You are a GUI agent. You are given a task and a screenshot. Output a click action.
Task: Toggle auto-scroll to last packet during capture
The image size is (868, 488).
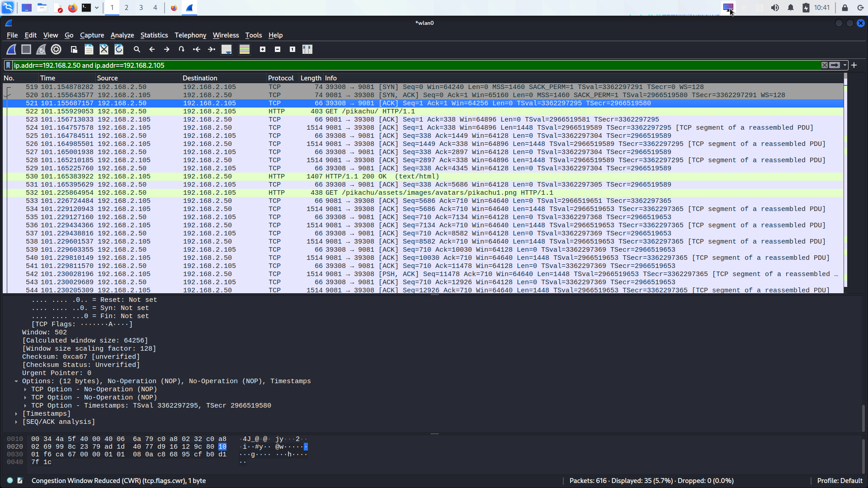tap(226, 49)
